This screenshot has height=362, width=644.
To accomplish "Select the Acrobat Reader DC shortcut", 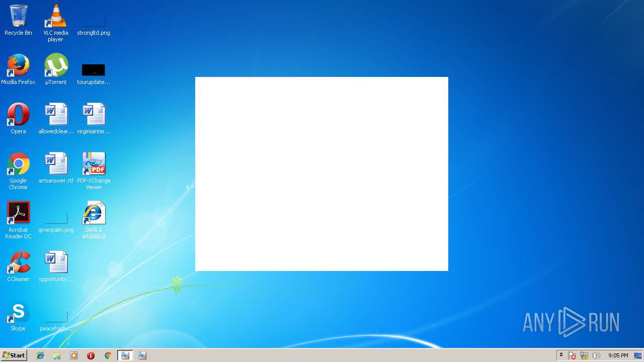I will 18,220.
